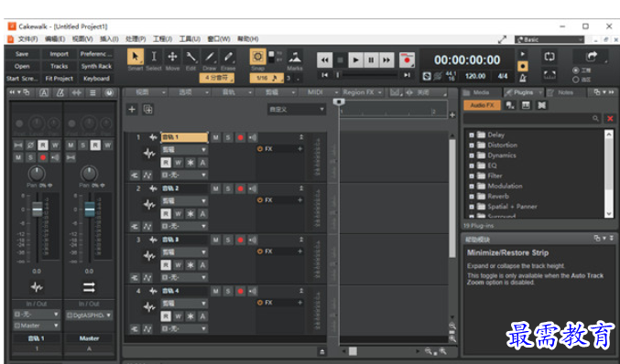Toggle loop mode icon
The height and width of the screenshot is (364, 620).
549,57
